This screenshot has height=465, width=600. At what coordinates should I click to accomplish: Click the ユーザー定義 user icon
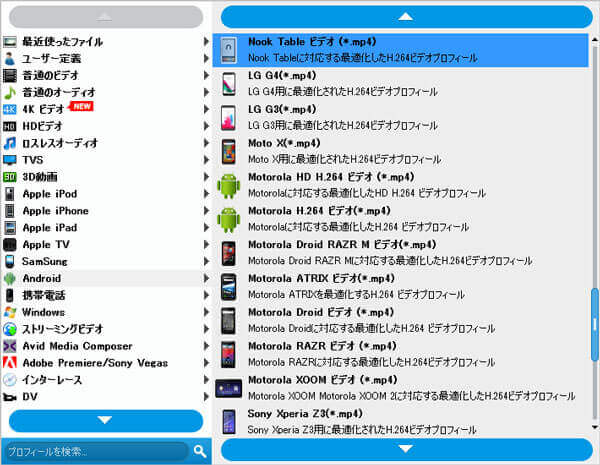pyautogui.click(x=10, y=59)
